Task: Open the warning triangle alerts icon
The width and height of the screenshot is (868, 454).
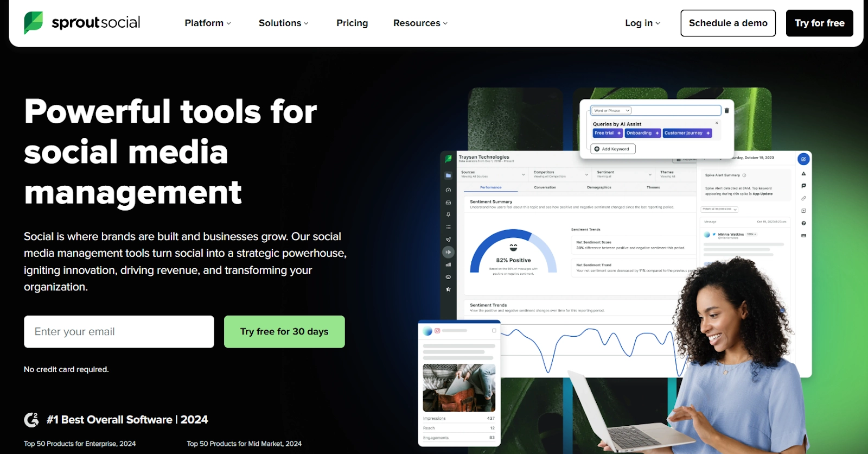Action: 803,174
